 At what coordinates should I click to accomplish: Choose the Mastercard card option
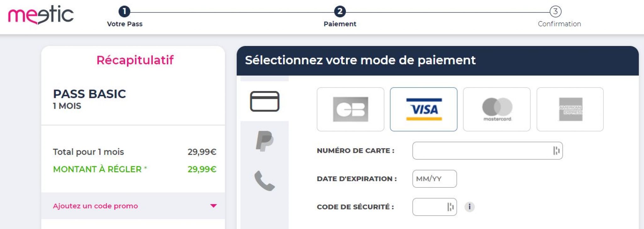(497, 109)
